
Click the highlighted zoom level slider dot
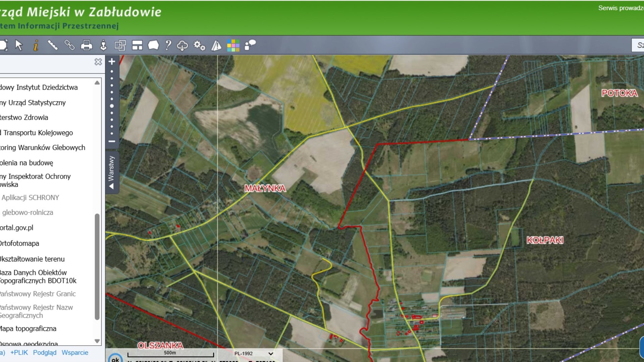112,106
